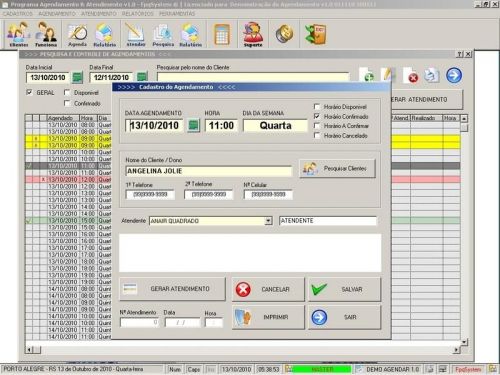This screenshot has height=375, width=500.
Task: Open calendar picker beside Data Agendamento
Action: coord(193,126)
